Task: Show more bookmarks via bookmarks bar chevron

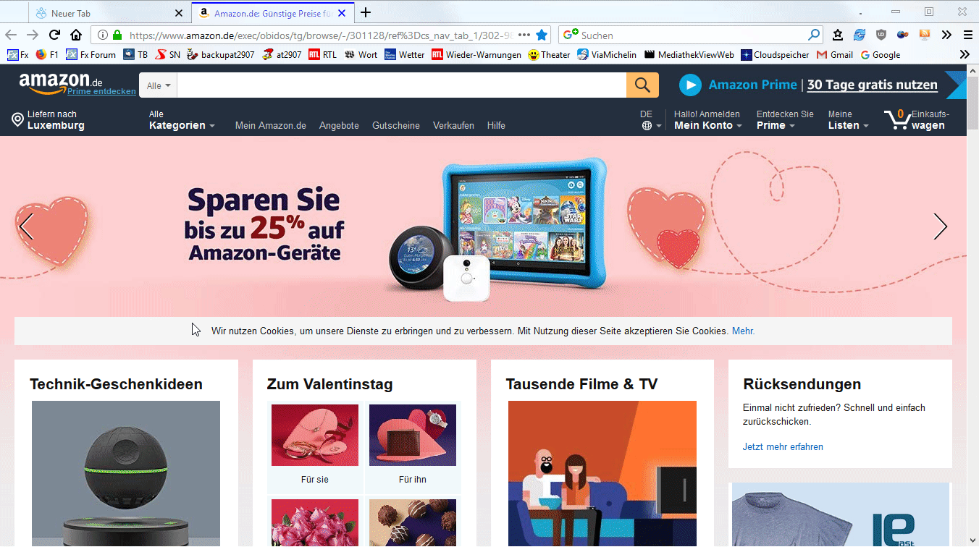Action: coord(964,54)
